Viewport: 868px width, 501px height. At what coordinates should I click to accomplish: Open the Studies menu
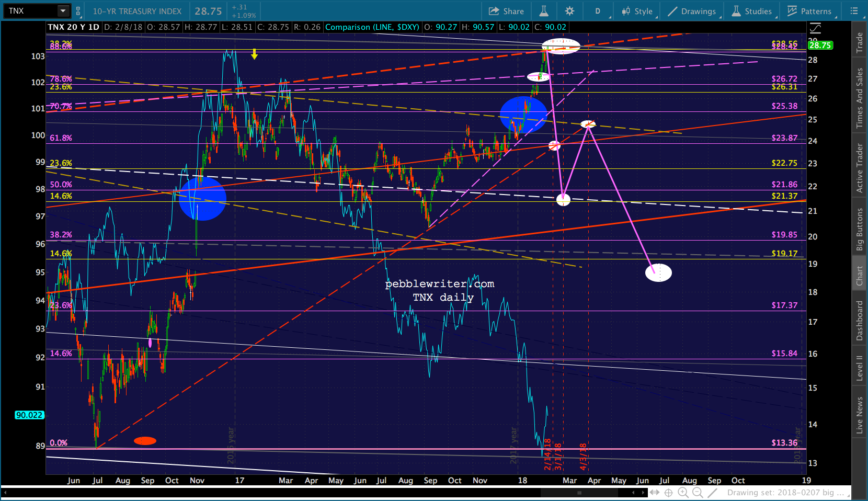752,11
